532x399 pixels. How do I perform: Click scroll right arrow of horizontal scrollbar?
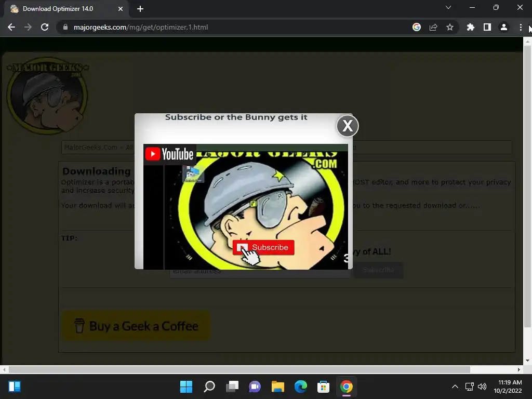(519, 369)
